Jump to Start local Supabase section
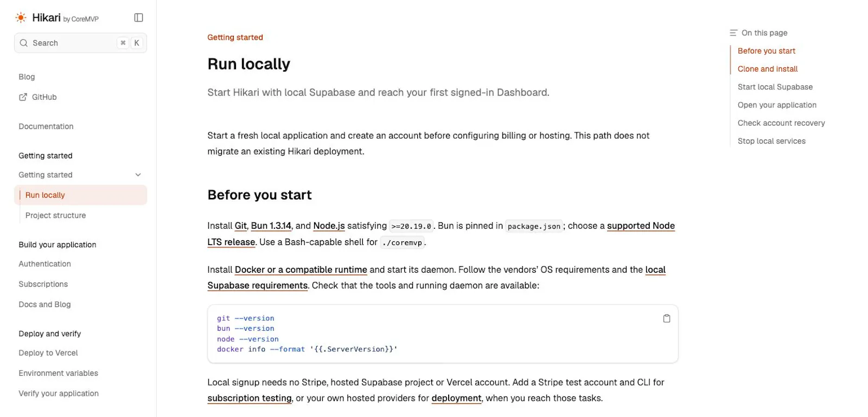The width and height of the screenshot is (868, 417). (x=775, y=87)
